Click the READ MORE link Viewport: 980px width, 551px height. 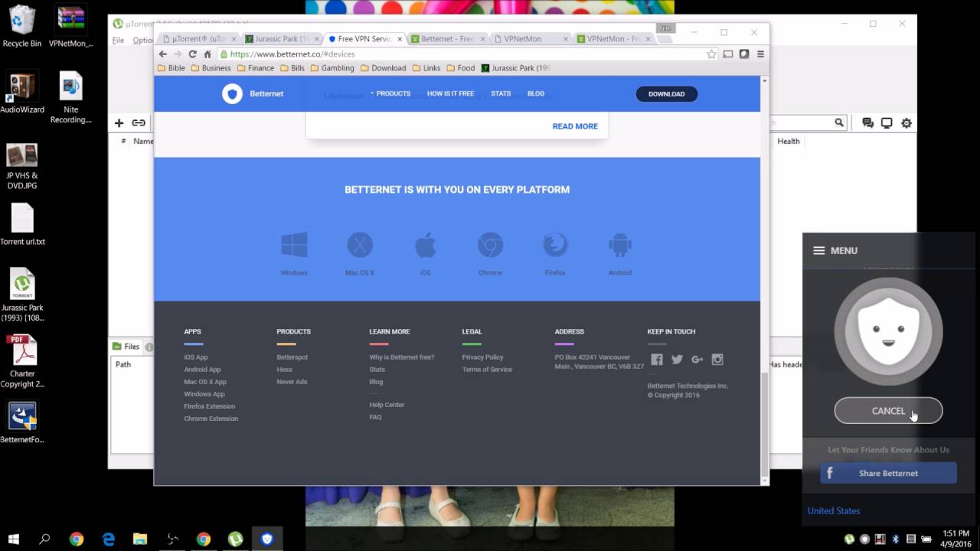tap(575, 126)
